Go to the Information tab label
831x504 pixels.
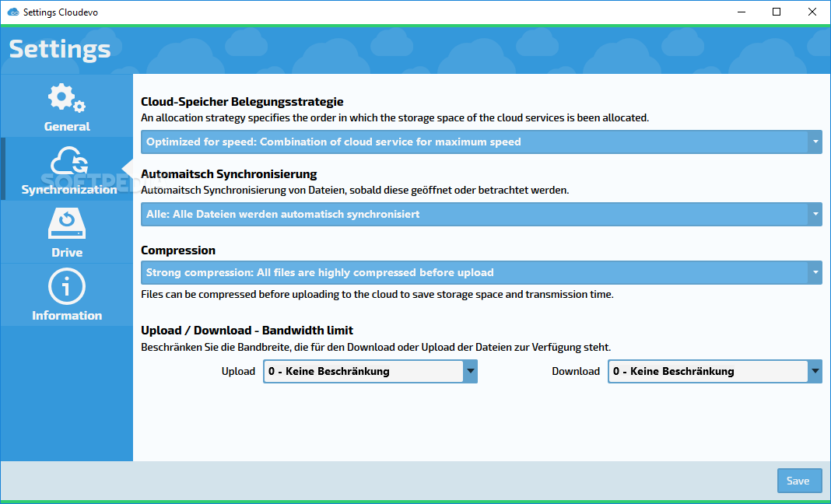[67, 315]
